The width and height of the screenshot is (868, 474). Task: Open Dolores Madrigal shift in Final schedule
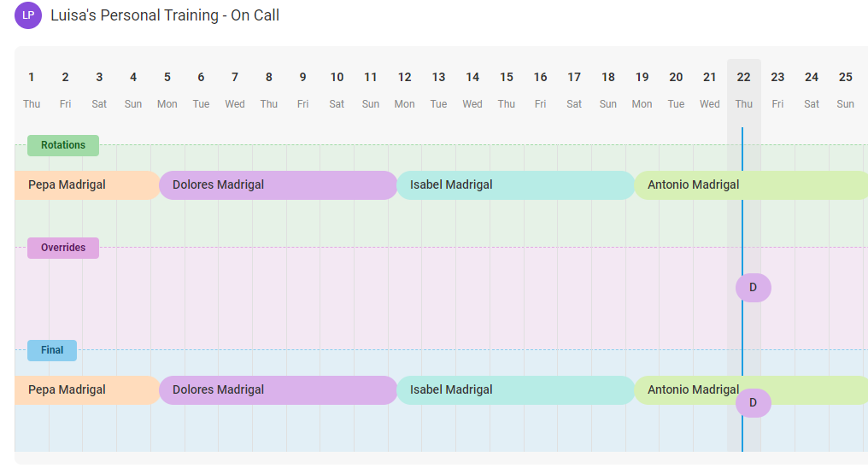[x=278, y=390]
